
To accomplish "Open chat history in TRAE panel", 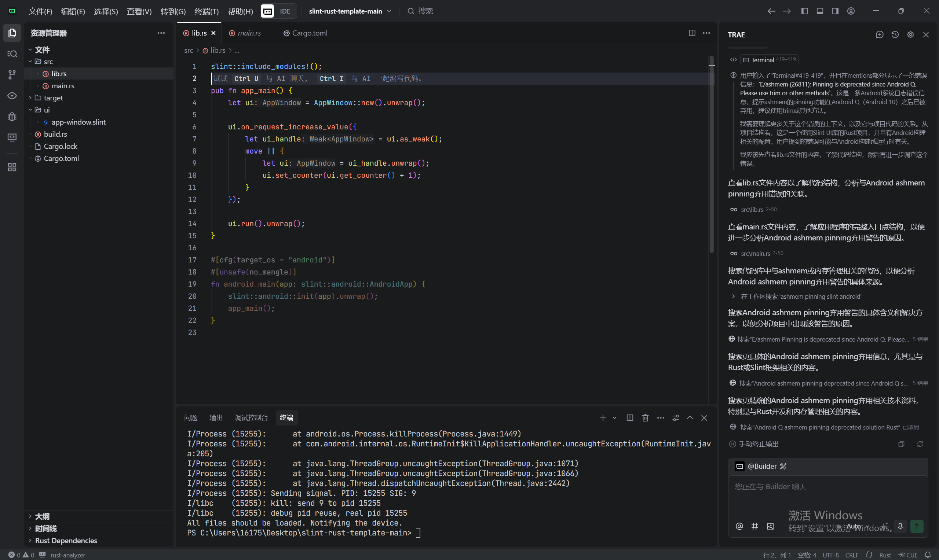I will pos(895,35).
